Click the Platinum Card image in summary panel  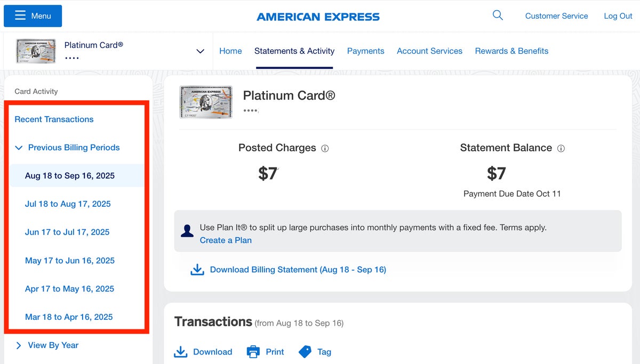pos(206,102)
